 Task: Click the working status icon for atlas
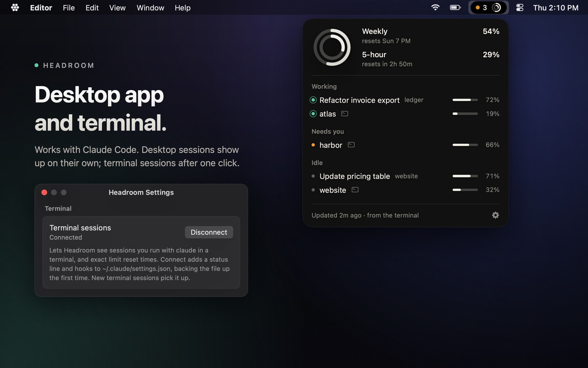pos(313,114)
